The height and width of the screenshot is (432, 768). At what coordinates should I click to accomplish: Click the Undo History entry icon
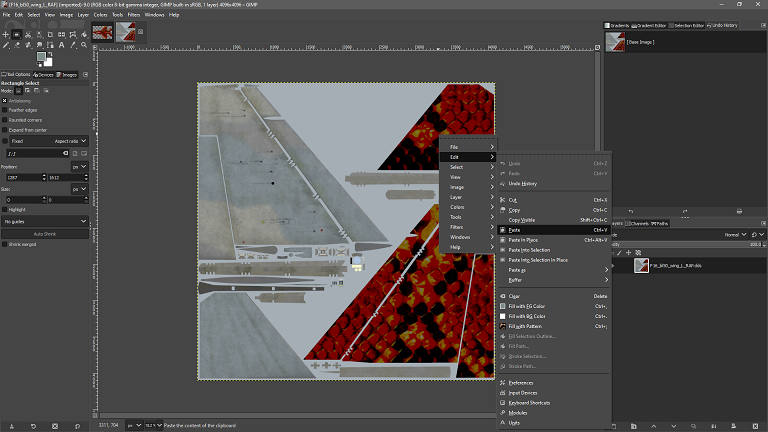point(502,183)
